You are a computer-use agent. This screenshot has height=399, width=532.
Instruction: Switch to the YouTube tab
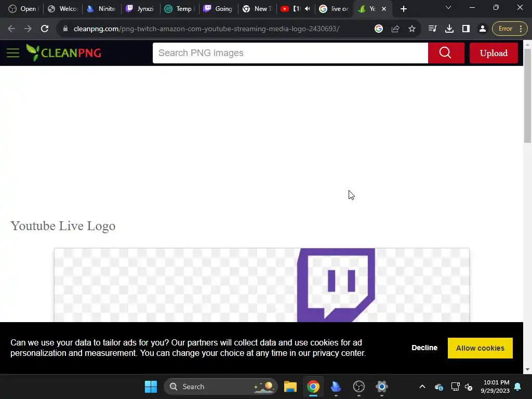[x=291, y=9]
